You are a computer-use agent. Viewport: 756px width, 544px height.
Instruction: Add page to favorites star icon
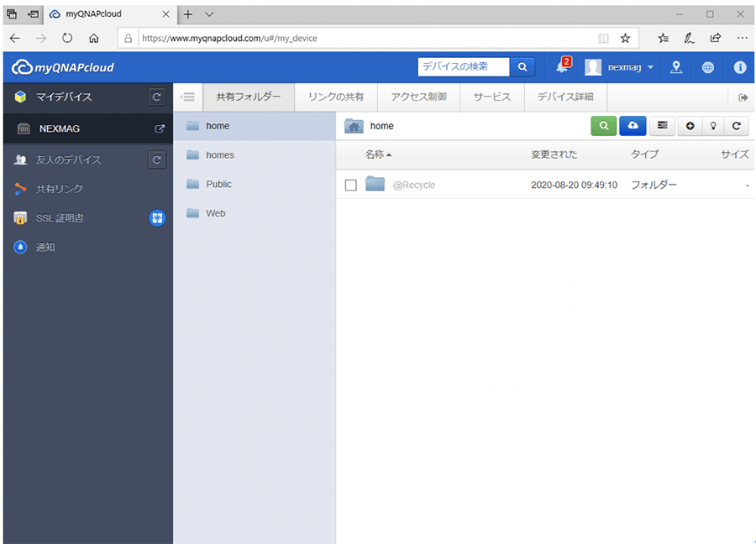[x=625, y=39]
